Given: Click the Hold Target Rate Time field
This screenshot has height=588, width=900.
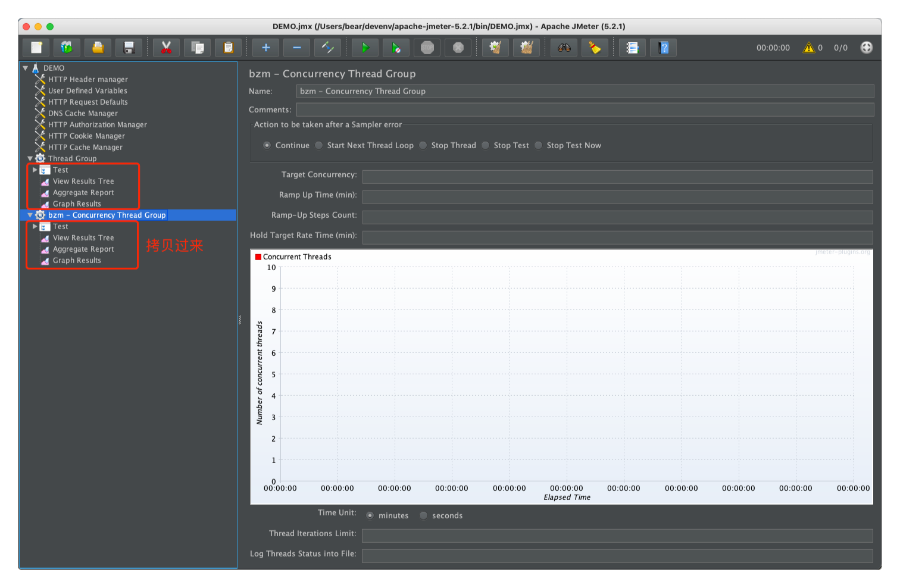Looking at the screenshot, I should pos(618,237).
